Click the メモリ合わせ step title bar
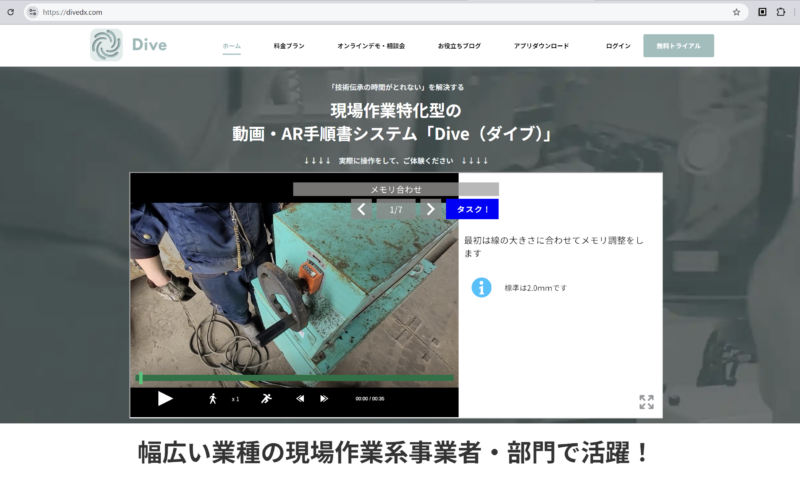The width and height of the screenshot is (800, 485). click(396, 189)
